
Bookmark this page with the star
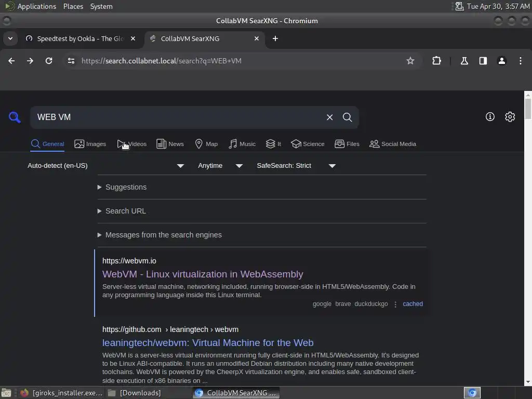point(410,61)
